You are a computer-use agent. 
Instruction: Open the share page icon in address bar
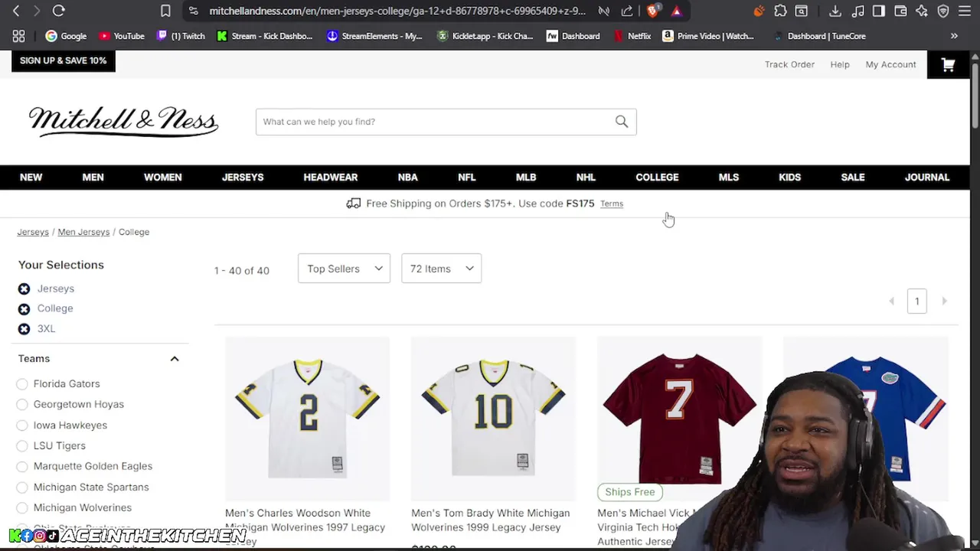pyautogui.click(x=627, y=11)
